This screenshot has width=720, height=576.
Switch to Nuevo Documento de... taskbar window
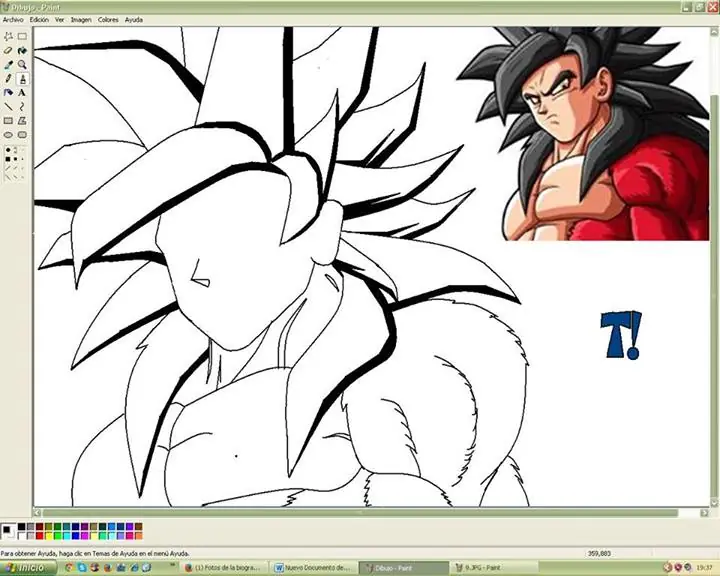pos(314,568)
